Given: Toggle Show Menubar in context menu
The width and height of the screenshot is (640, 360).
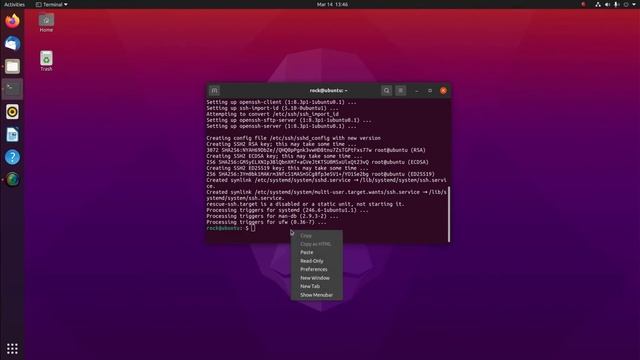Looking at the screenshot, I should (317, 295).
